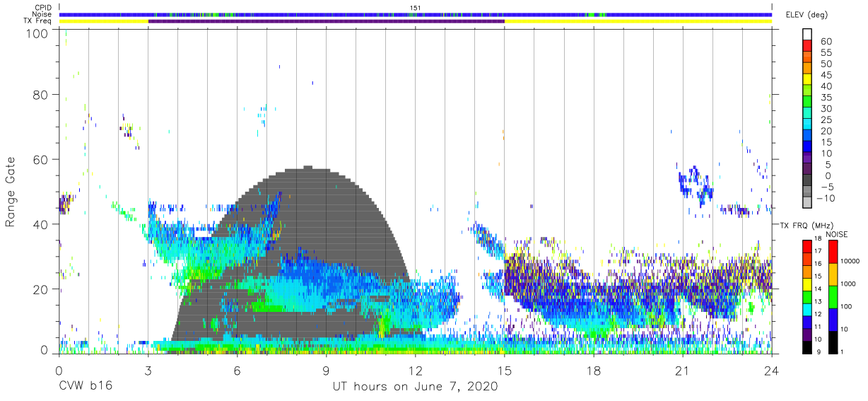This screenshot has width=868, height=401.
Task: Click the CPID label at top left
Action: [x=43, y=8]
